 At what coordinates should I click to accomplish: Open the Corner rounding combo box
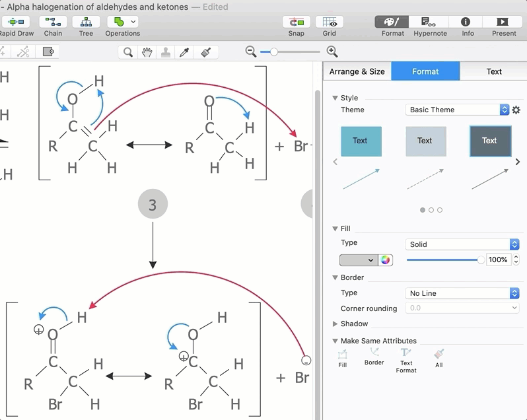(x=462, y=308)
